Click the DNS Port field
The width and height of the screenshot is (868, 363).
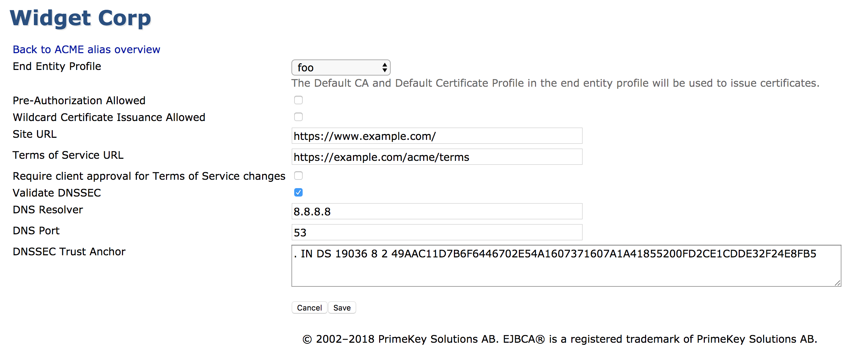tap(437, 233)
